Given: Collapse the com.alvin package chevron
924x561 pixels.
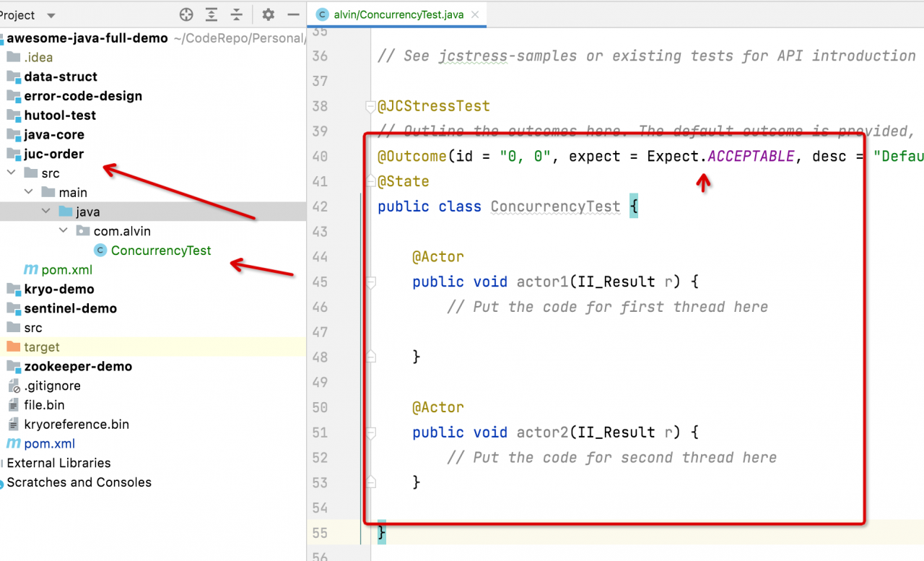Looking at the screenshot, I should coord(64,231).
